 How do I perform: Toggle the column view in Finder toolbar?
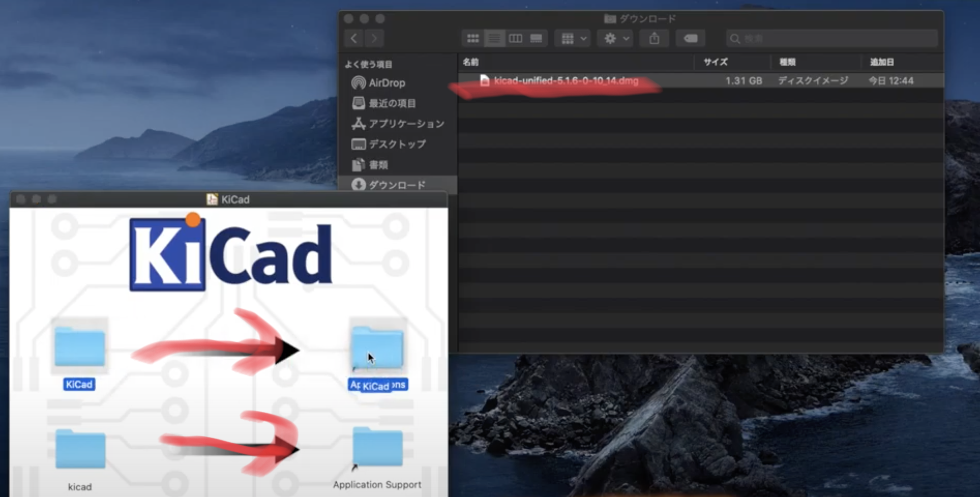[516, 38]
